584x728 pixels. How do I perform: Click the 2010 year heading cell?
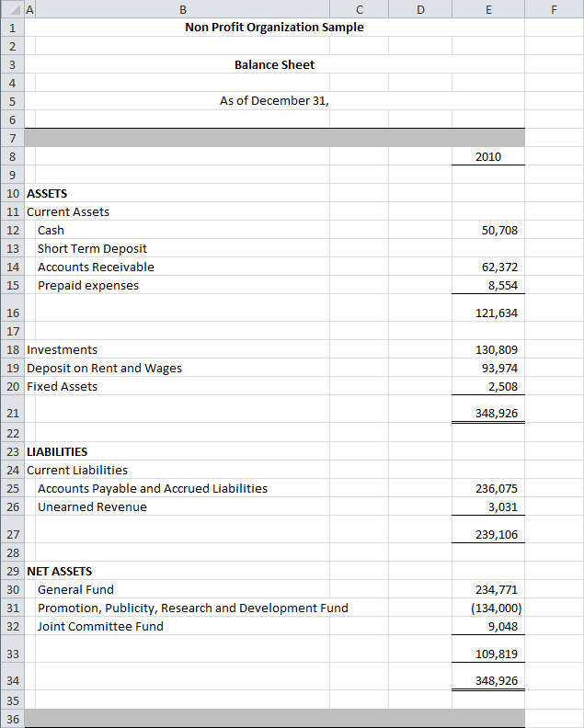click(x=487, y=156)
